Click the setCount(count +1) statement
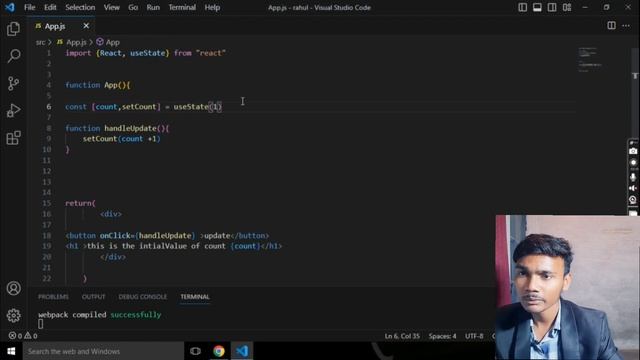 click(122, 139)
